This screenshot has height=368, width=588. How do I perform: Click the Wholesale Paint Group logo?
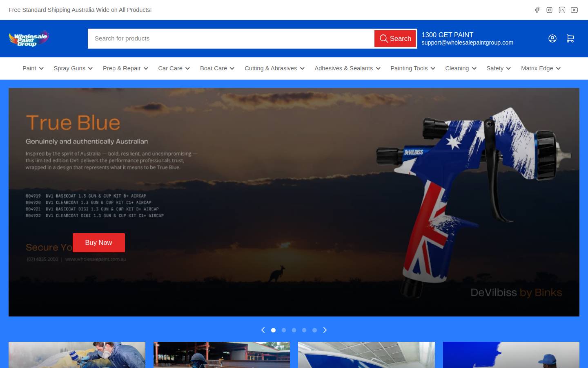click(29, 39)
